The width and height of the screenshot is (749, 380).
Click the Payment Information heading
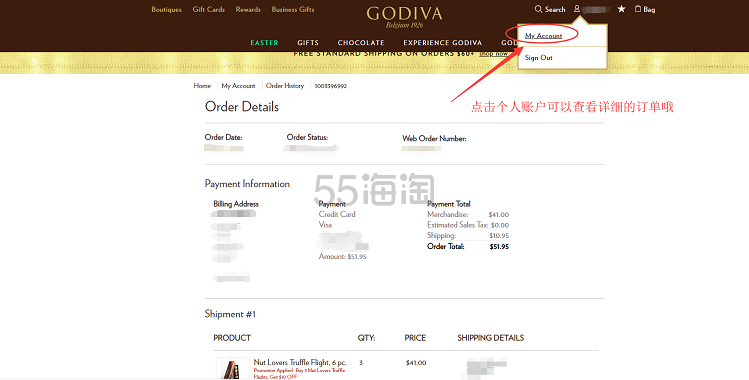(x=247, y=184)
